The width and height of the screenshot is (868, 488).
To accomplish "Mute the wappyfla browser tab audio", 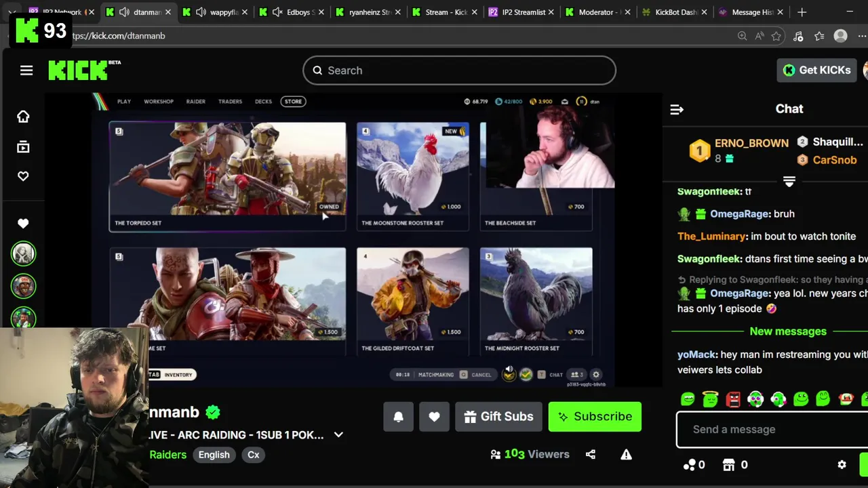I will pos(201,12).
